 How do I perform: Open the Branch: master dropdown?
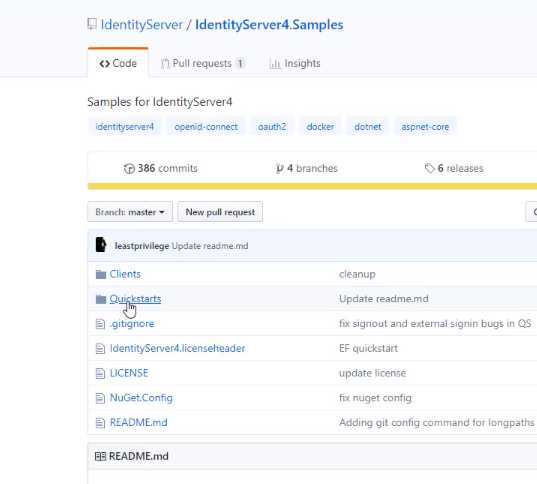130,212
